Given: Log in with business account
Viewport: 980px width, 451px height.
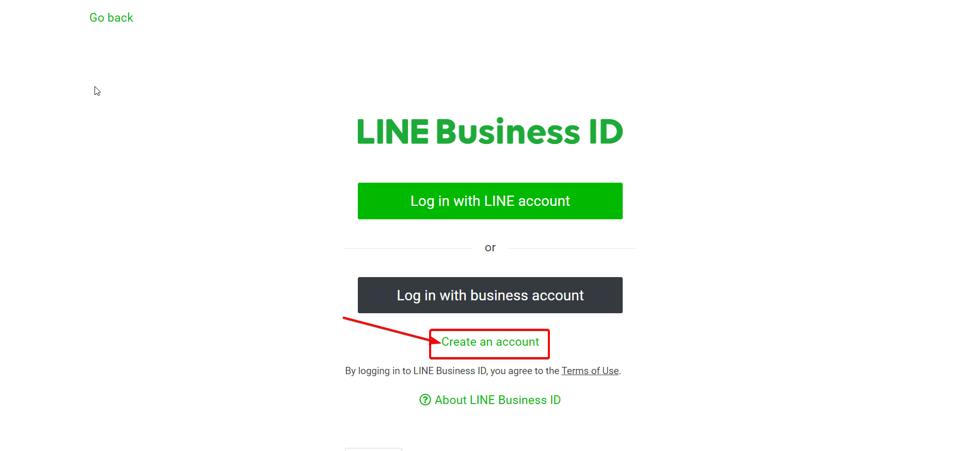Looking at the screenshot, I should 490,295.
